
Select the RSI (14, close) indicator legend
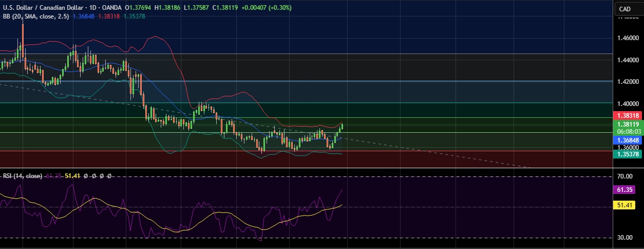point(22,176)
